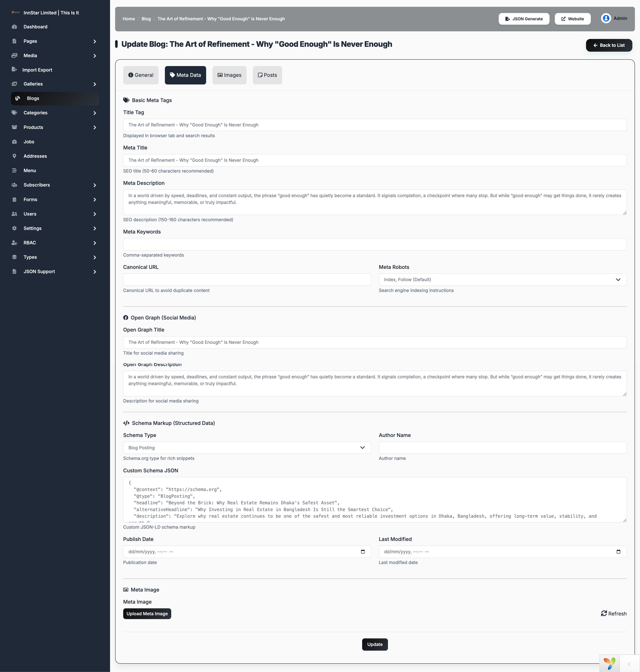Expand the Forms submenu chevron
The image size is (640, 672).
95,200
